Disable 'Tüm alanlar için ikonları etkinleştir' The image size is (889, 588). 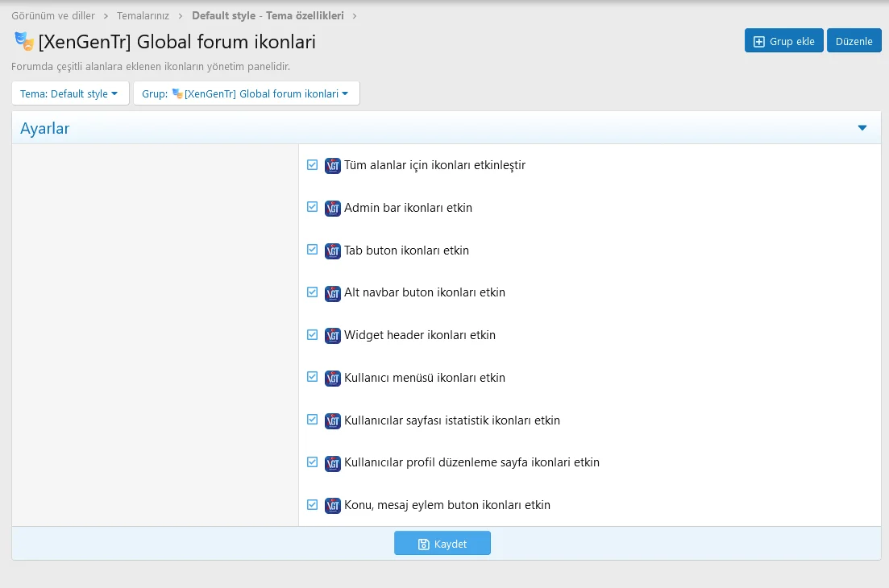(x=312, y=164)
